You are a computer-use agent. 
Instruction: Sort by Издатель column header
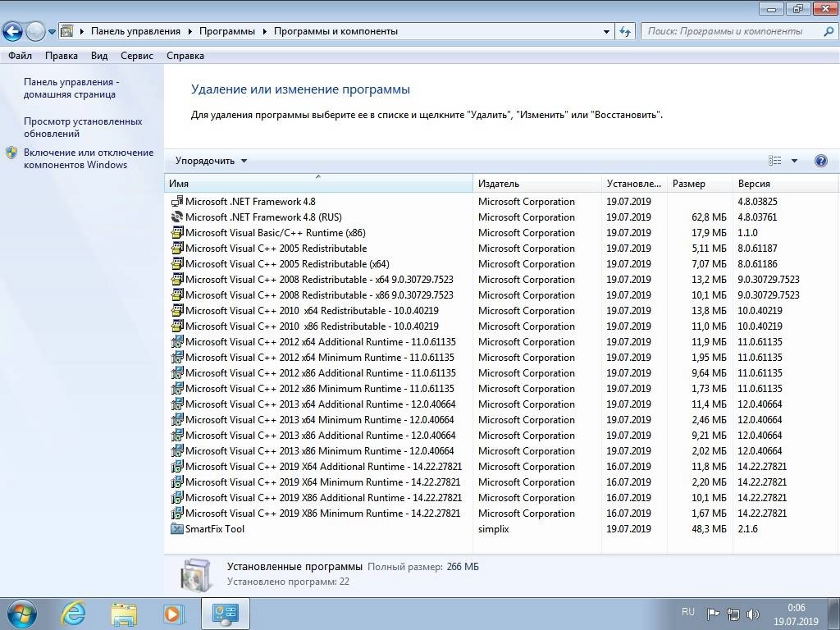(537, 183)
